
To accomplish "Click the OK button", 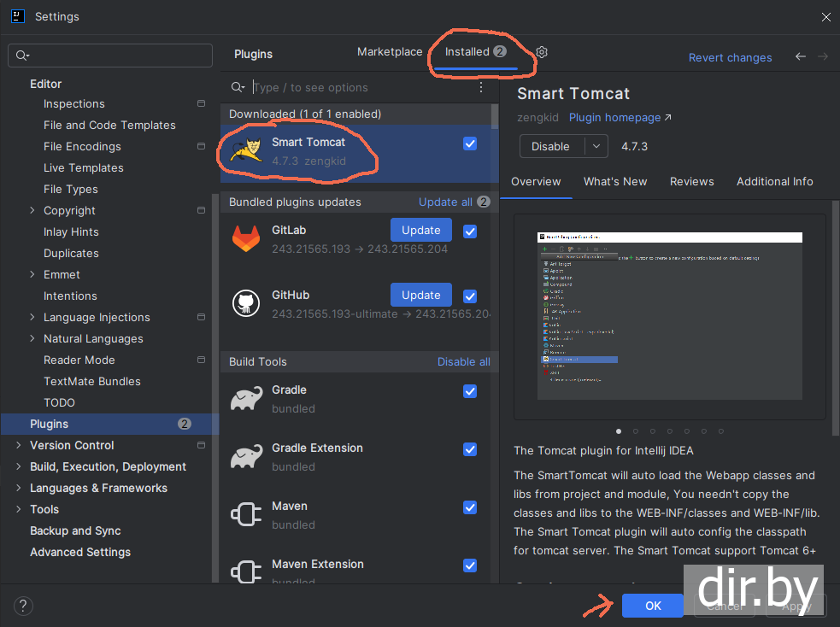I will coord(653,606).
